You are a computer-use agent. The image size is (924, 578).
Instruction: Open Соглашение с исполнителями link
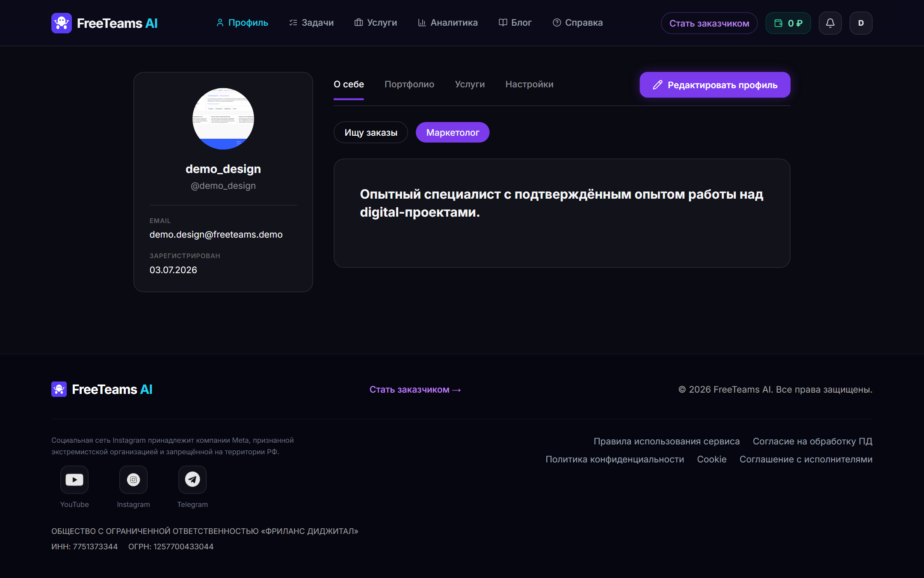tap(806, 459)
